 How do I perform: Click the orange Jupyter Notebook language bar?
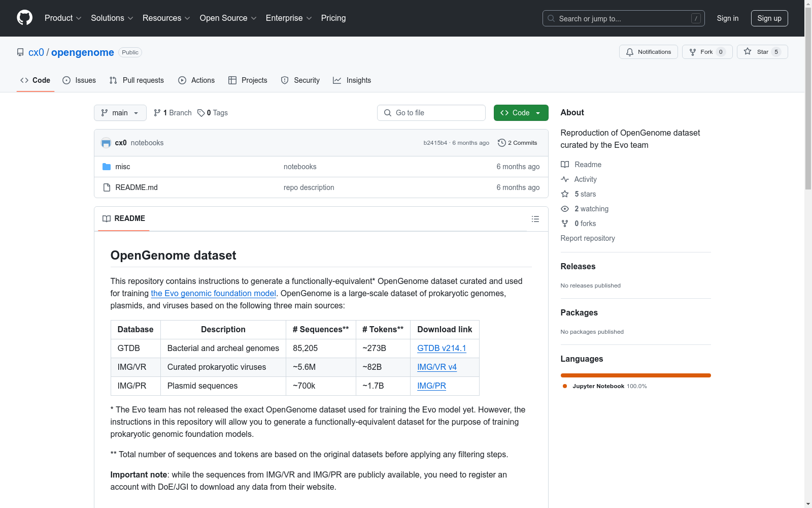coord(636,375)
